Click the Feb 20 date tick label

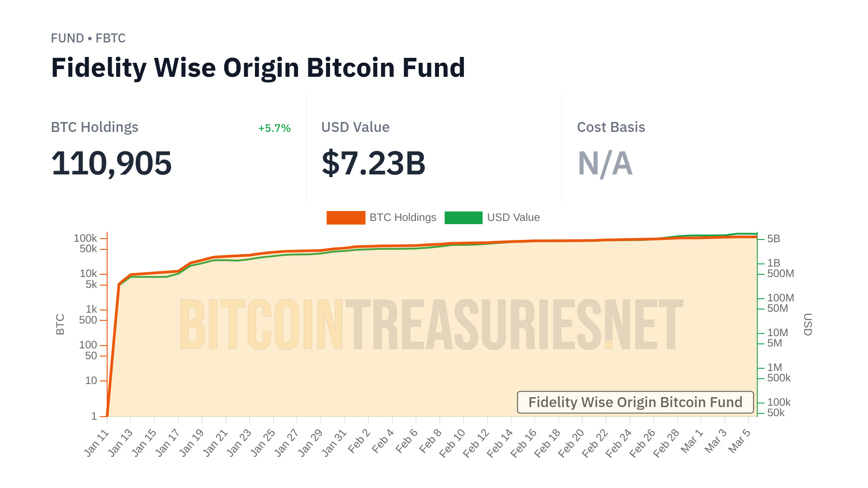tap(571, 443)
